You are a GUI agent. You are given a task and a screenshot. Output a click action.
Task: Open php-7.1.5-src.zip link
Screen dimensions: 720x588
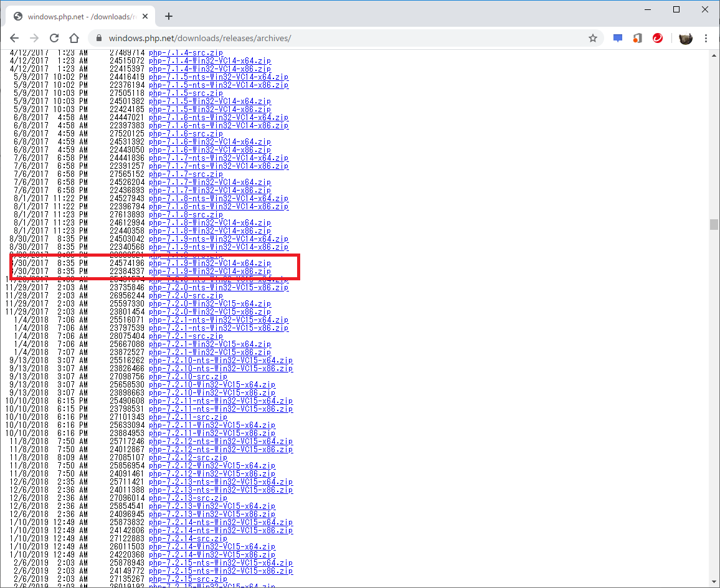(x=186, y=93)
